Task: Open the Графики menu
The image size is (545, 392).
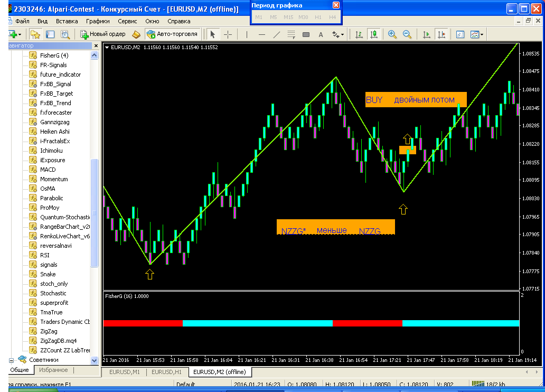Action: click(98, 21)
